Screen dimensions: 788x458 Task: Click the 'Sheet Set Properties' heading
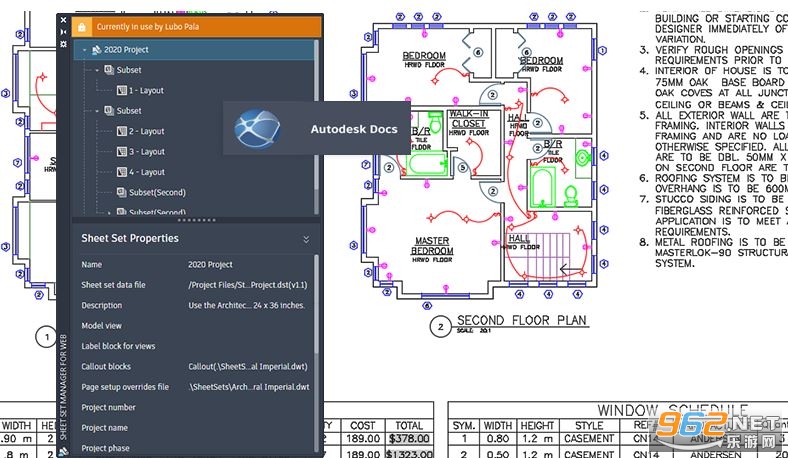click(x=130, y=238)
